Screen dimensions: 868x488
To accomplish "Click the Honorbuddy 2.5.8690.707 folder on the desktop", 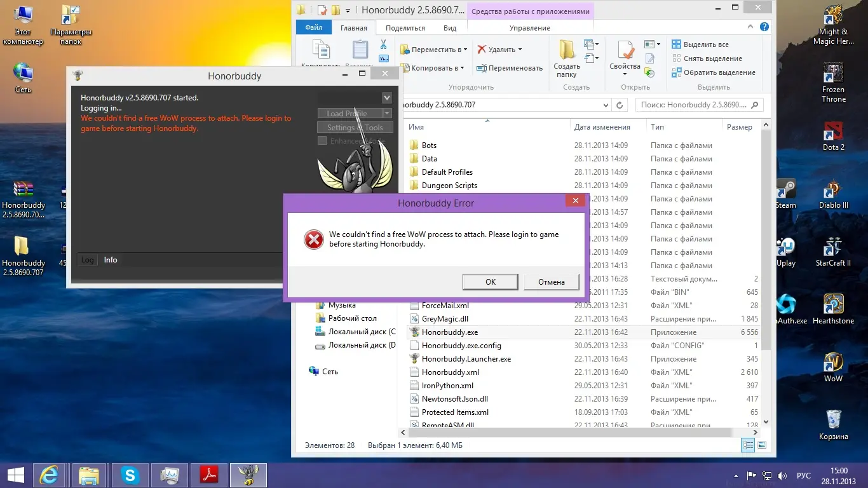I will pyautogui.click(x=24, y=255).
